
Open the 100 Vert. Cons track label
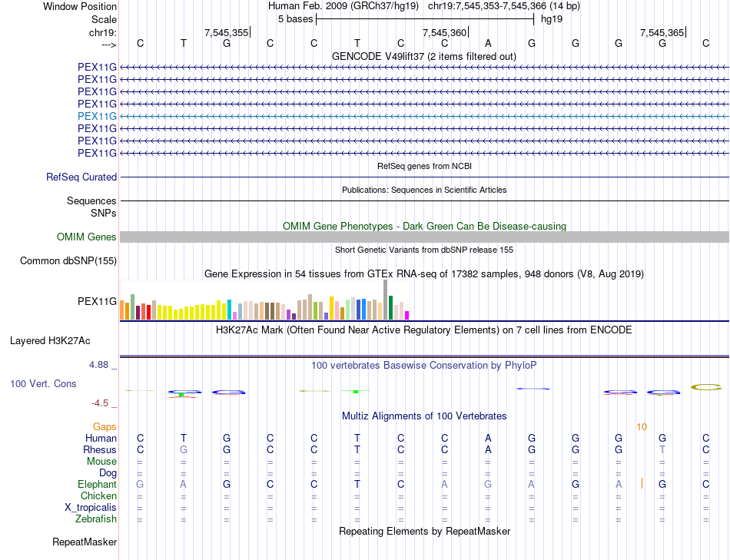tap(43, 384)
